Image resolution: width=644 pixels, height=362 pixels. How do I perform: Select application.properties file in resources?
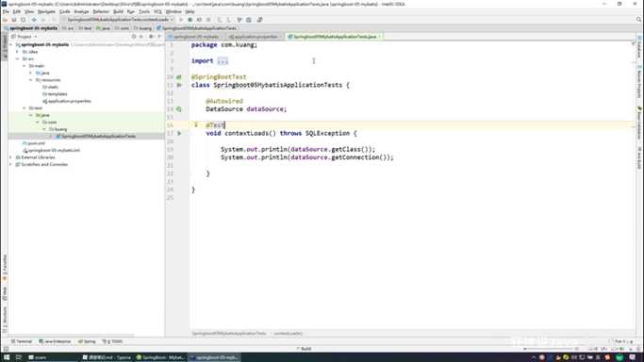(x=67, y=101)
